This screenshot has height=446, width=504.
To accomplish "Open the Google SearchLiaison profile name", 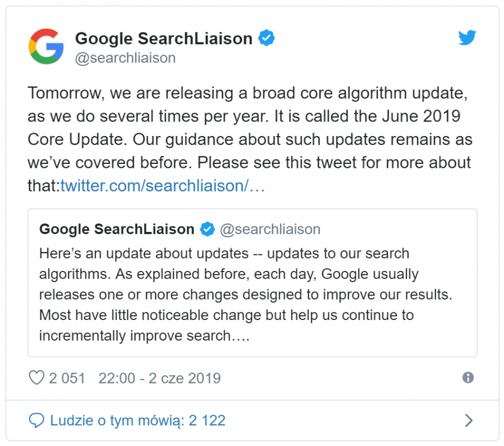I will click(163, 38).
